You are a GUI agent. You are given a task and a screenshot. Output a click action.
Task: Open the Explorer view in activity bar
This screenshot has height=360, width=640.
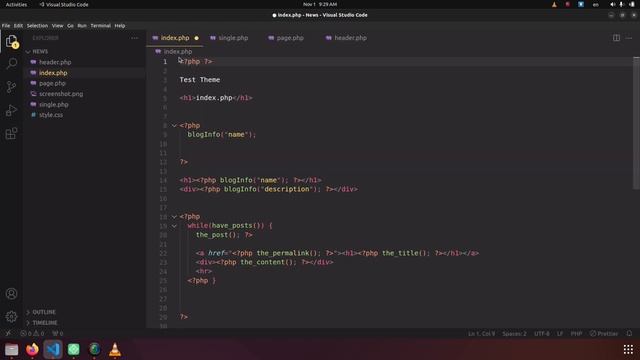click(11, 41)
